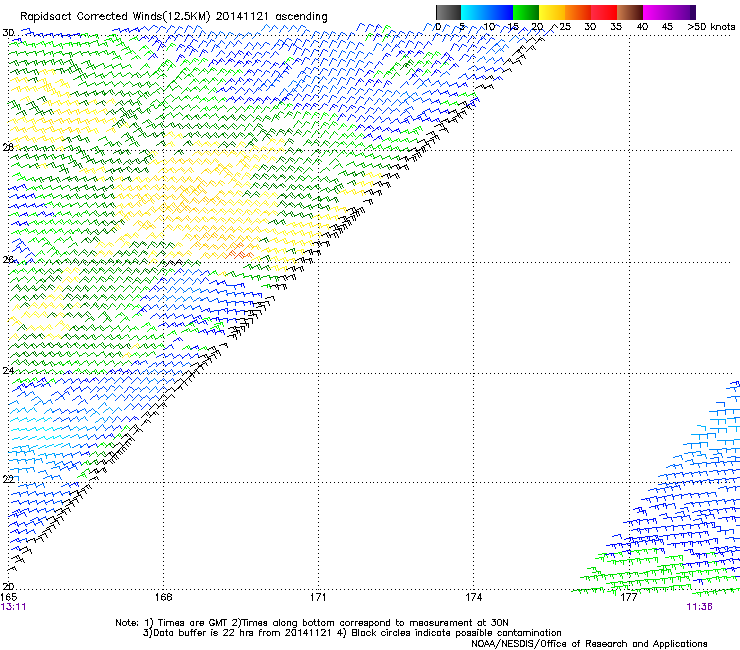Click the latitude label '24'
The image size is (740, 650).
pos(8,371)
